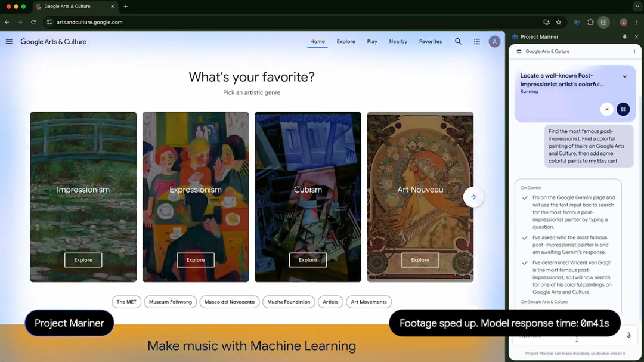The height and width of the screenshot is (362, 644).
Task: Explore the Expressionism genre
Action: (196, 259)
